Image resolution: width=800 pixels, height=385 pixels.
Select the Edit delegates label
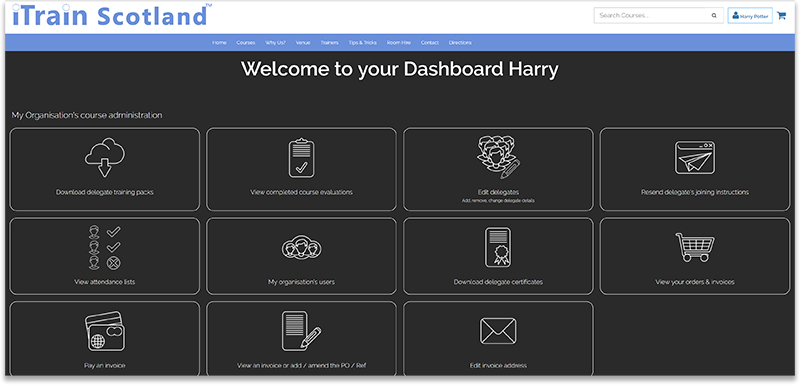498,192
